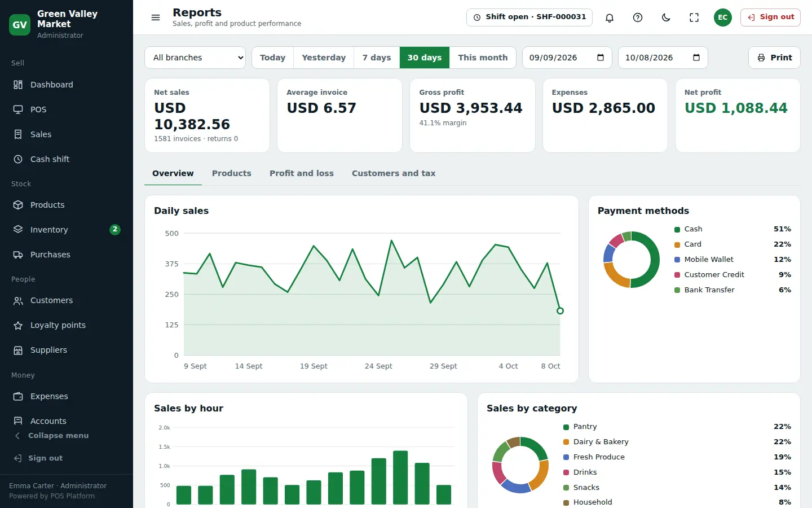Open Products under Stock in sidebar

[x=67, y=205]
